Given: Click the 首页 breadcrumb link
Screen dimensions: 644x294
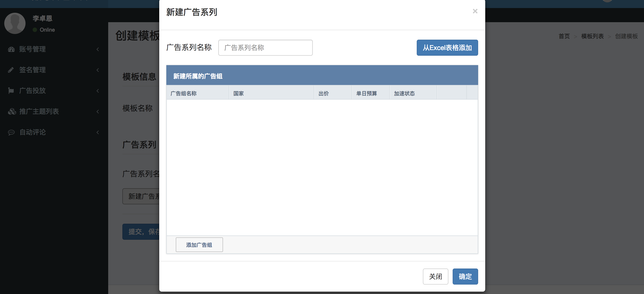Looking at the screenshot, I should pos(564,36).
